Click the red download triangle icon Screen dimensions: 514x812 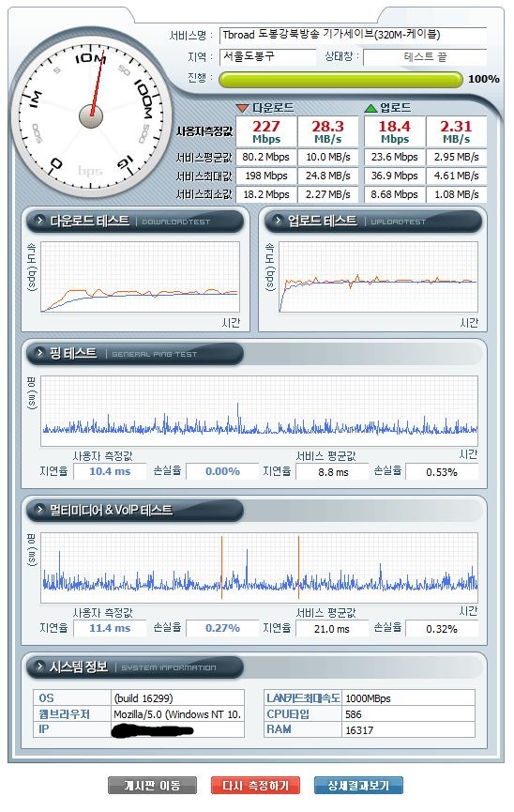click(242, 108)
